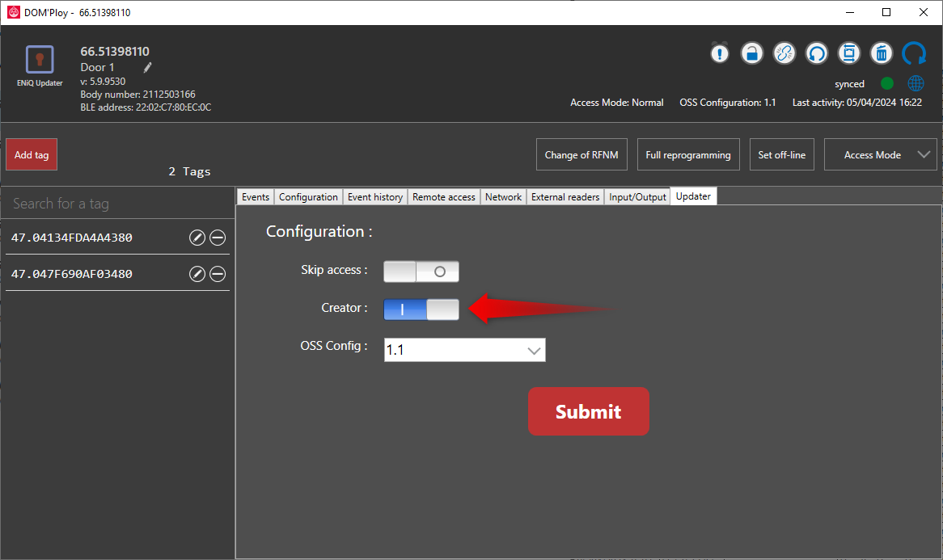
Task: Toggle the Skip access switch
Action: pos(421,272)
